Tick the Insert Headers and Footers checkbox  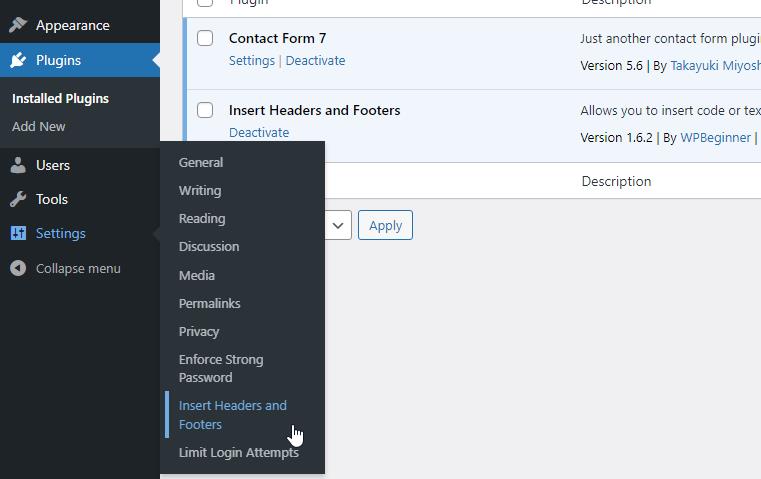click(205, 110)
